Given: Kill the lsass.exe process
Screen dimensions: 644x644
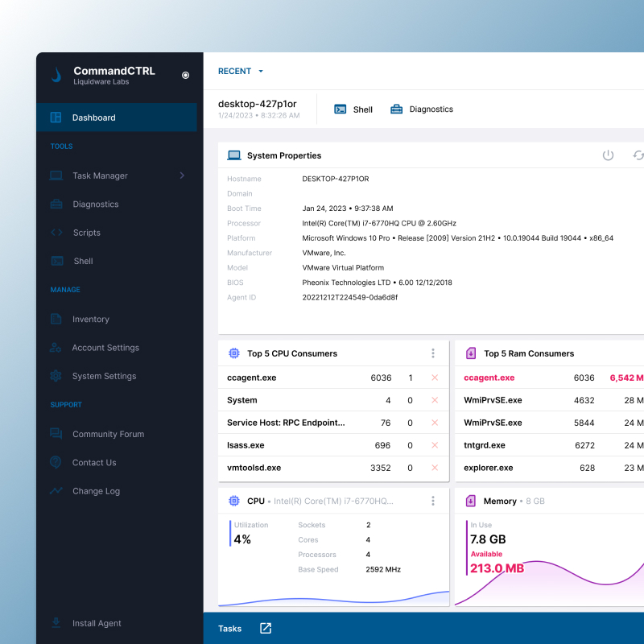Looking at the screenshot, I should [435, 445].
